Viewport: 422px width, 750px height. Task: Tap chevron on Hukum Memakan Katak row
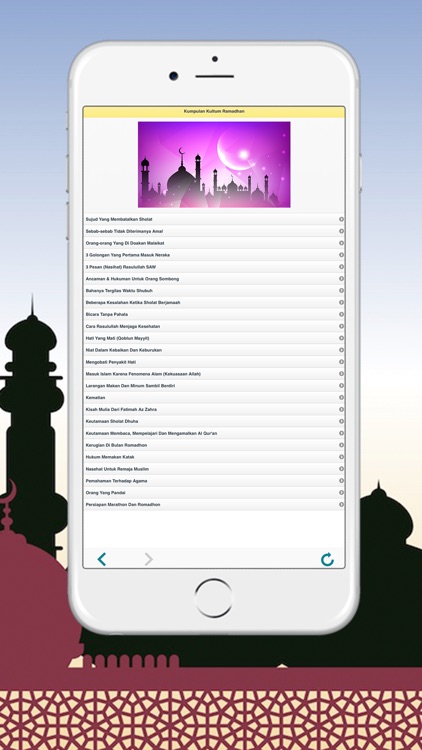(x=341, y=457)
